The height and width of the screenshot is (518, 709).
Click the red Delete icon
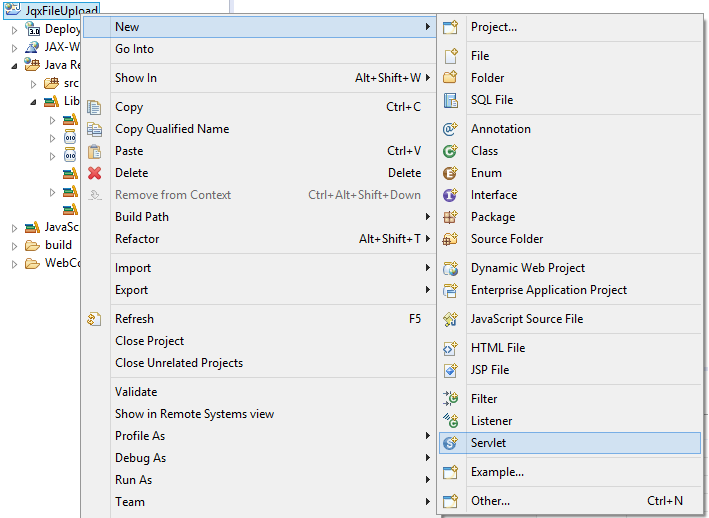pos(95,173)
